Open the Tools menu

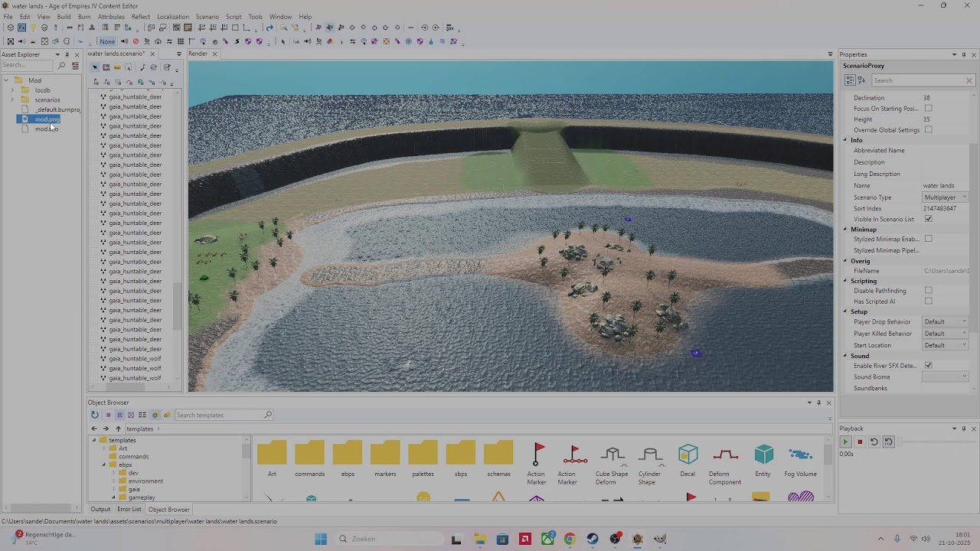click(255, 17)
